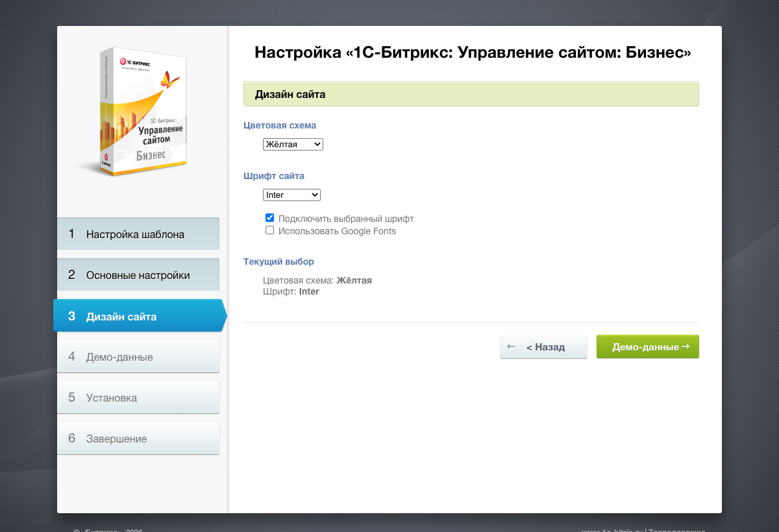This screenshot has height=532, width=779.
Task: Click the Дизайн сайта section header bar
Action: 471,94
